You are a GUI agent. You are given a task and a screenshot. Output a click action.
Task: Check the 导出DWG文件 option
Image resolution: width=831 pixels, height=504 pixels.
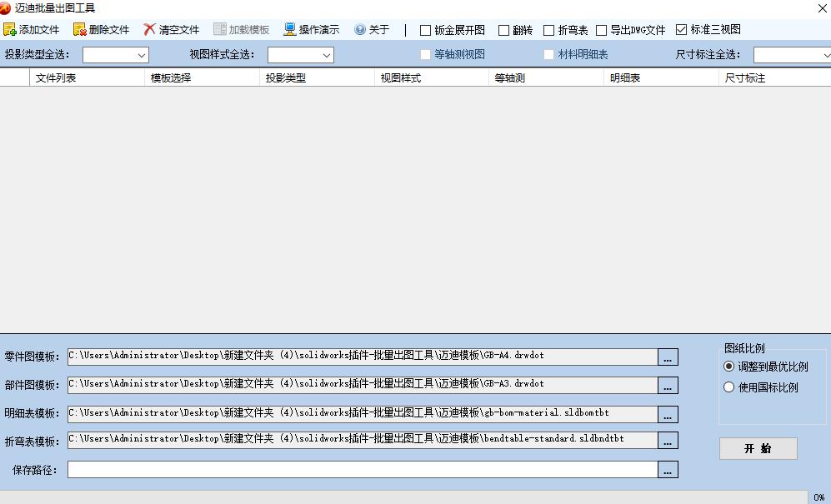(x=601, y=31)
